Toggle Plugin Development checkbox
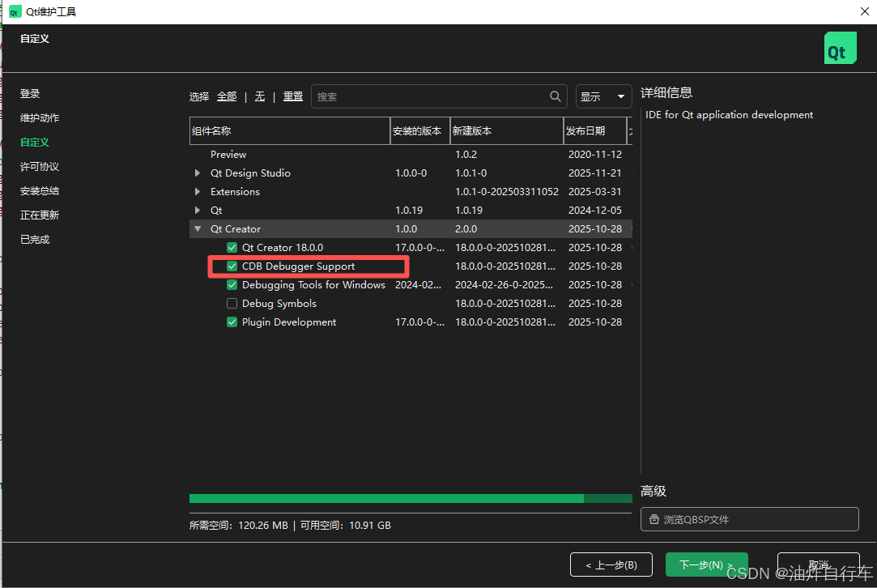The image size is (877, 588). coord(232,322)
